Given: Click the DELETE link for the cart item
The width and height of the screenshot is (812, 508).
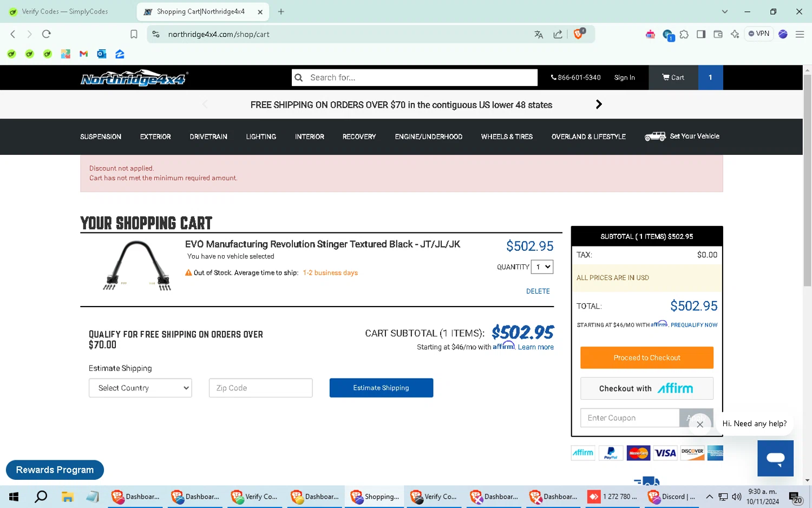Looking at the screenshot, I should [x=538, y=291].
